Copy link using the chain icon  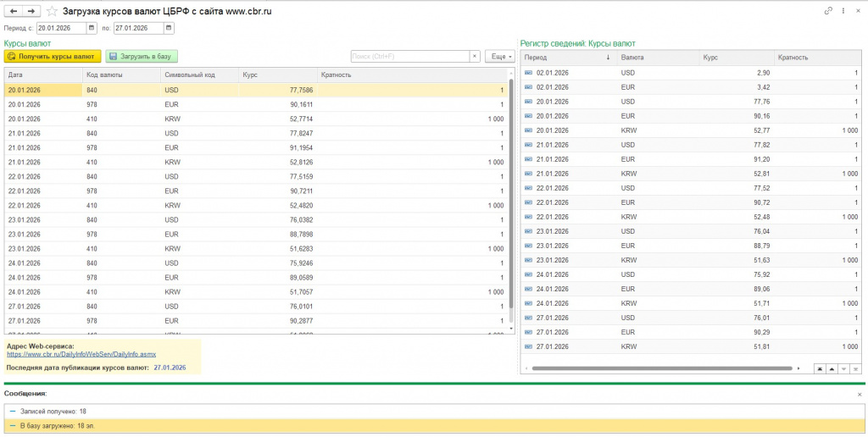[828, 11]
